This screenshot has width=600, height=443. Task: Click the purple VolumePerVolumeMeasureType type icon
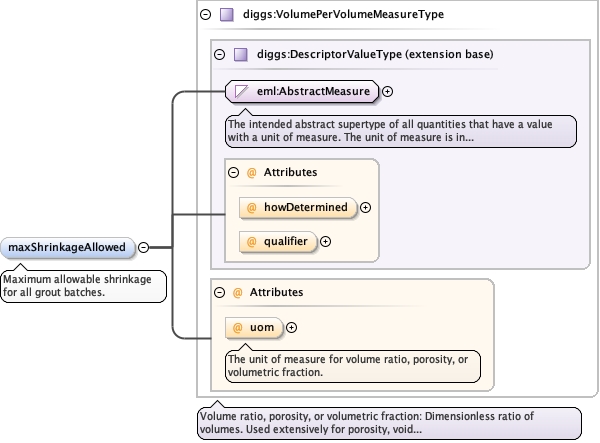point(227,15)
